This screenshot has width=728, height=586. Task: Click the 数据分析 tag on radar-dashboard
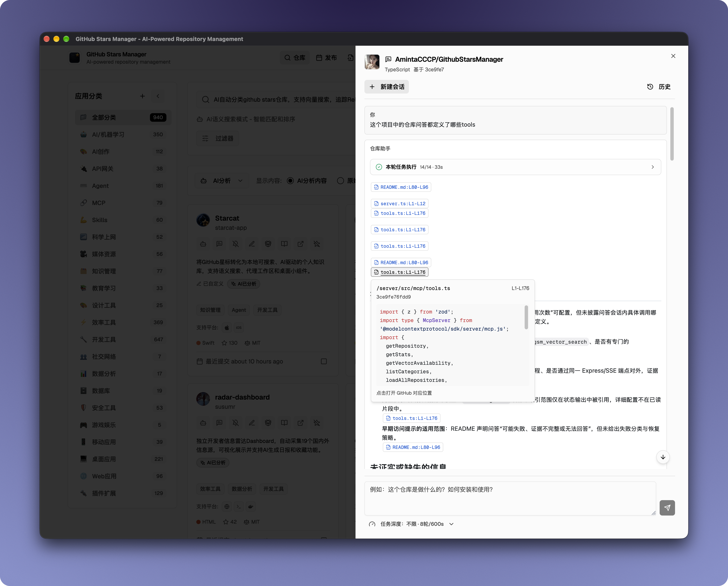click(242, 489)
